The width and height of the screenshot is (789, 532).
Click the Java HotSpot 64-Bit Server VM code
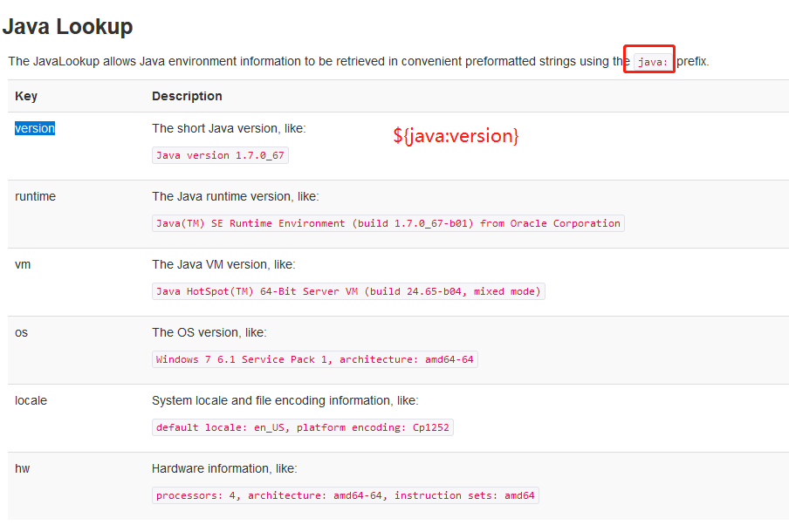click(x=348, y=291)
